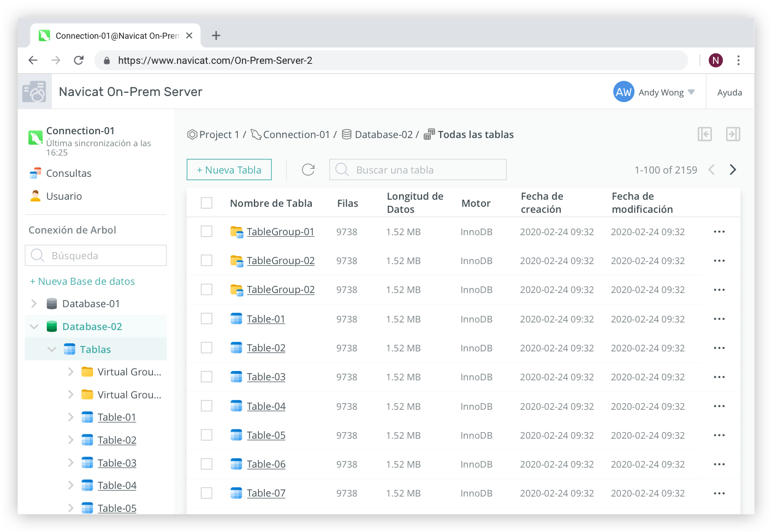Click the collapse right panel icon
The image size is (772, 532).
[x=733, y=134]
